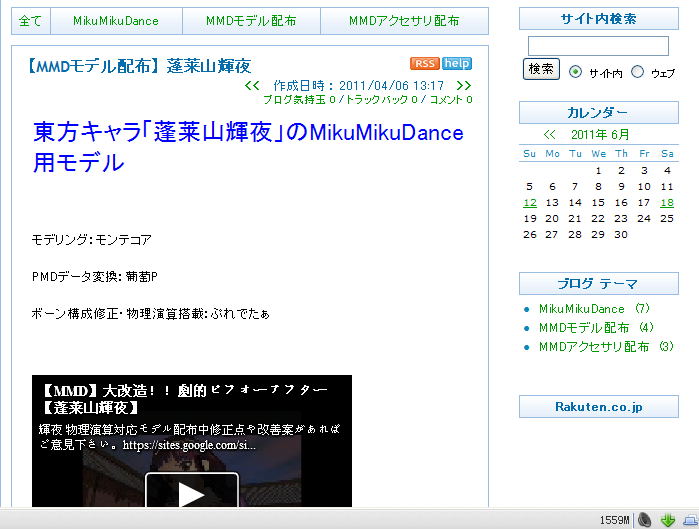Viewport: 699px width, 529px height.
Task: Click the speaker icon in status bar
Action: click(x=645, y=520)
